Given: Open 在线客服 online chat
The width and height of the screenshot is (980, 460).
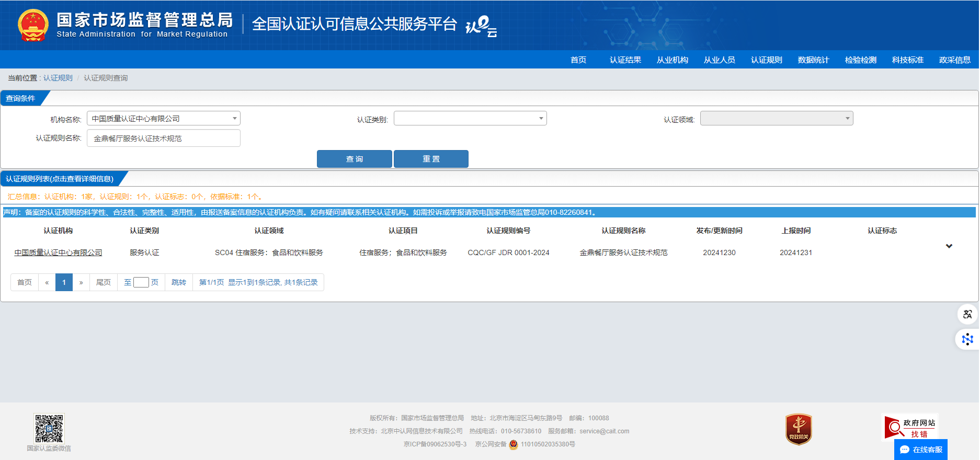Looking at the screenshot, I should point(921,450).
